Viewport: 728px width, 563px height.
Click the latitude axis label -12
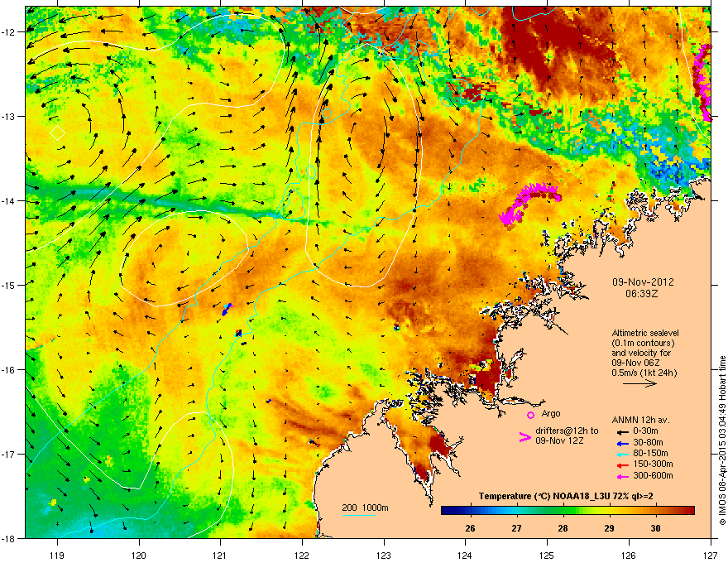[x=8, y=31]
